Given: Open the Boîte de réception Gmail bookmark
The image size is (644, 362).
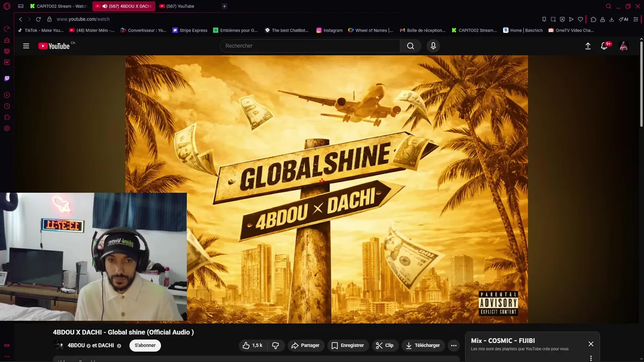Looking at the screenshot, I should [423, 30].
